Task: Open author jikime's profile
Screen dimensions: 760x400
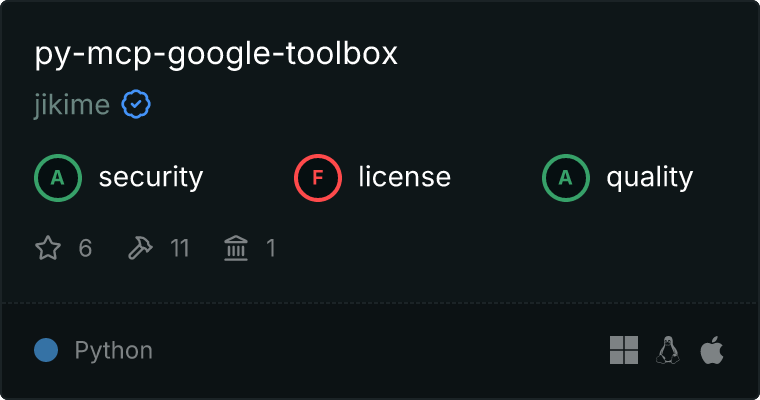Action: coord(72,105)
